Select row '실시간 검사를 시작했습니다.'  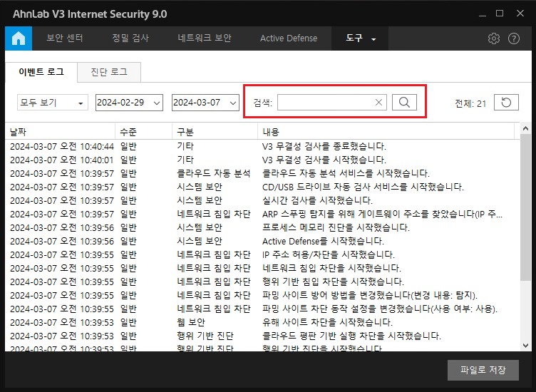[x=262, y=200]
